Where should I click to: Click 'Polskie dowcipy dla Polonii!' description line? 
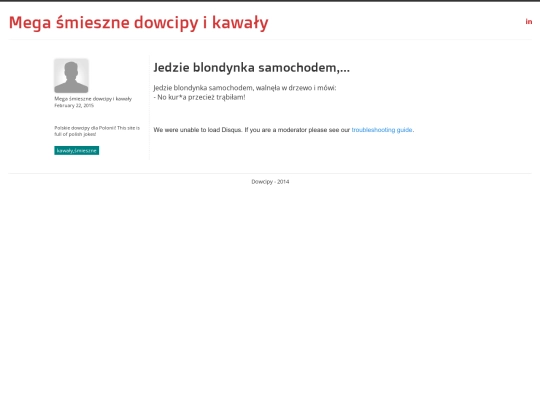[x=85, y=128]
